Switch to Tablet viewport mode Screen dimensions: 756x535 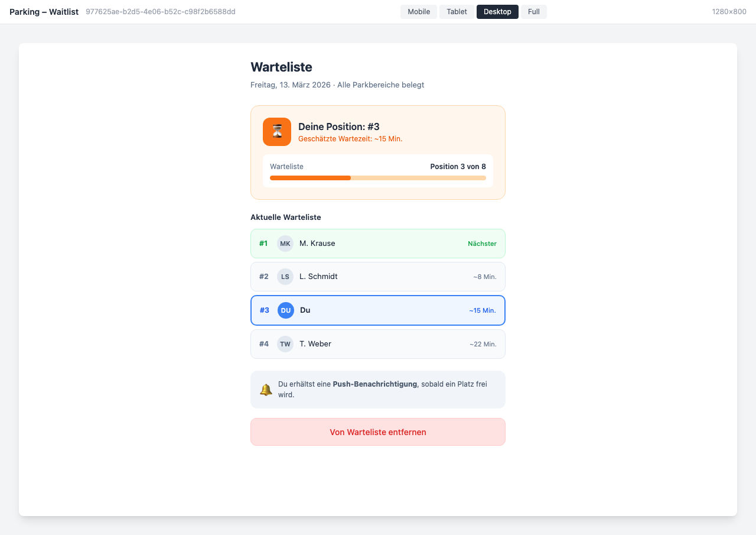(457, 11)
